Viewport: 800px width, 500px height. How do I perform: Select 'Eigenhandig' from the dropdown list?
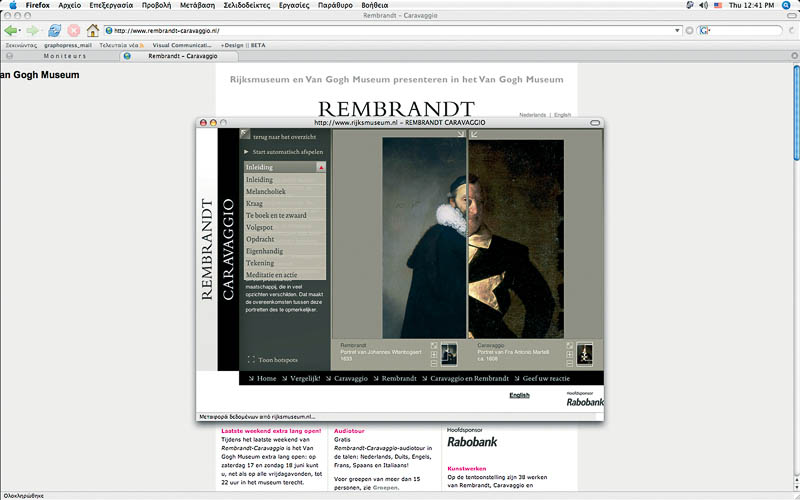click(x=285, y=251)
